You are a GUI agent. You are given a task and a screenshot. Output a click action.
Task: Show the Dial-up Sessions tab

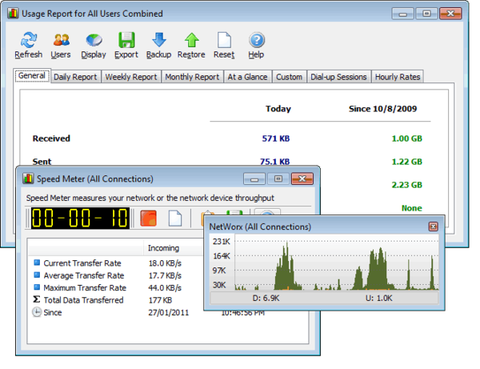pyautogui.click(x=339, y=77)
